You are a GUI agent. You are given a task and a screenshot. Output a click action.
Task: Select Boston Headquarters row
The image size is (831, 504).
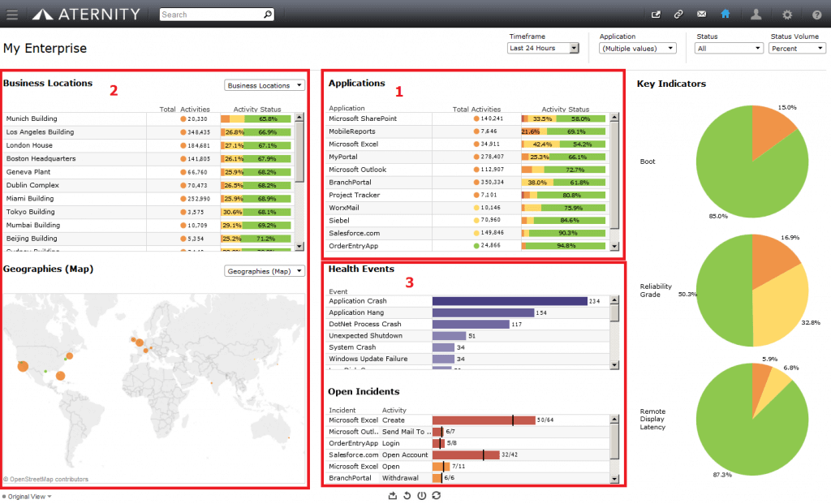click(149, 158)
